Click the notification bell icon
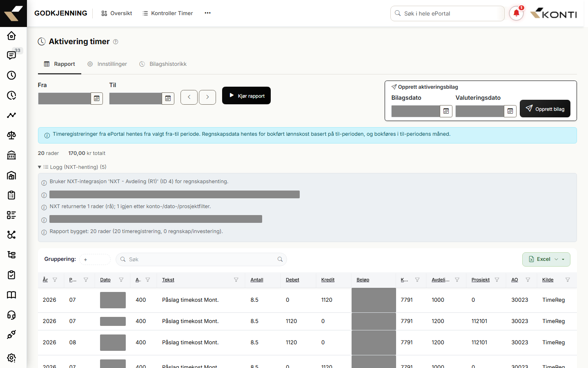Image resolution: width=588 pixels, height=368 pixels. pyautogui.click(x=516, y=13)
